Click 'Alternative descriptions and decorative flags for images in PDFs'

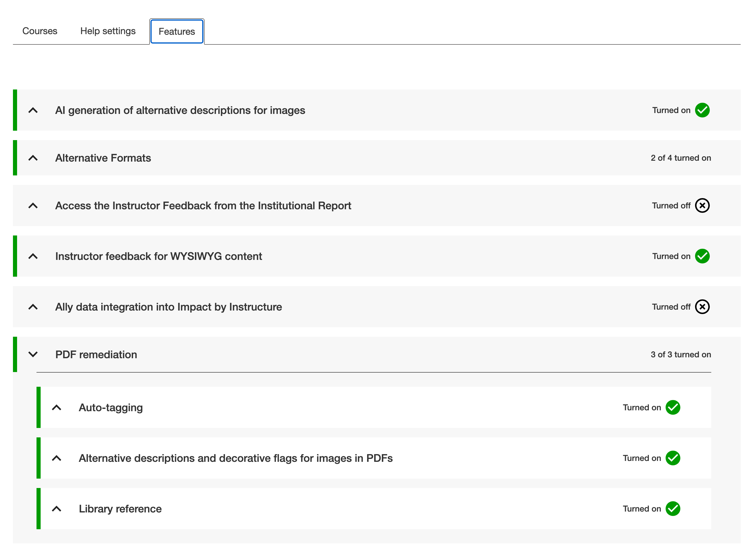pos(236,458)
